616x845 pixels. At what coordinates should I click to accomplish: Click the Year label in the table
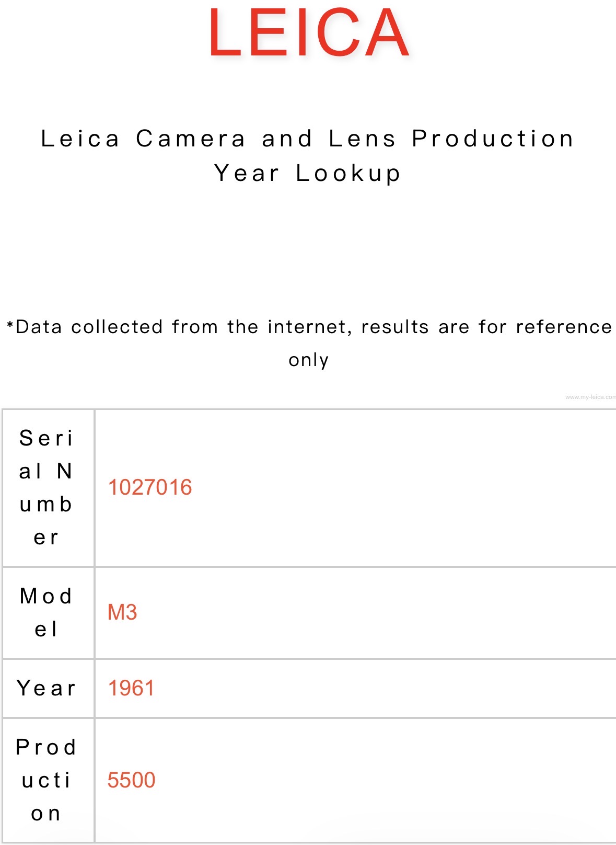point(47,688)
